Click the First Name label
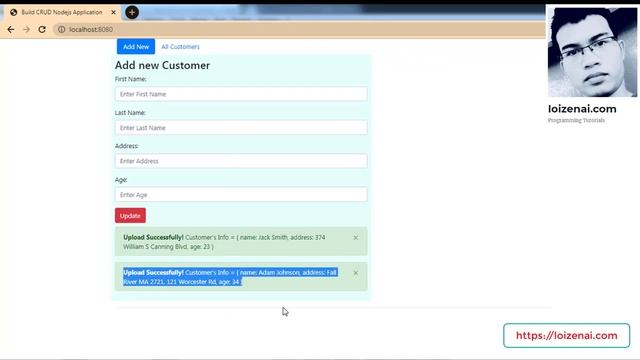This screenshot has height=360, width=640. 130,79
